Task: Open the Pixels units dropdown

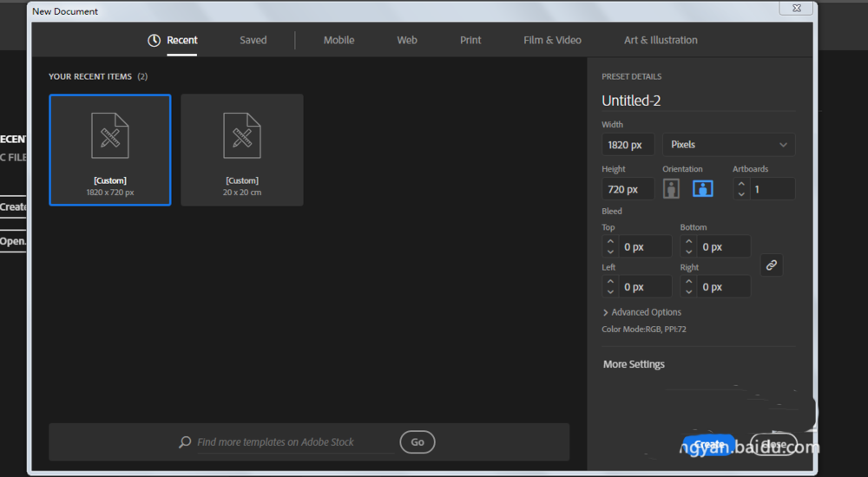Action: (728, 145)
